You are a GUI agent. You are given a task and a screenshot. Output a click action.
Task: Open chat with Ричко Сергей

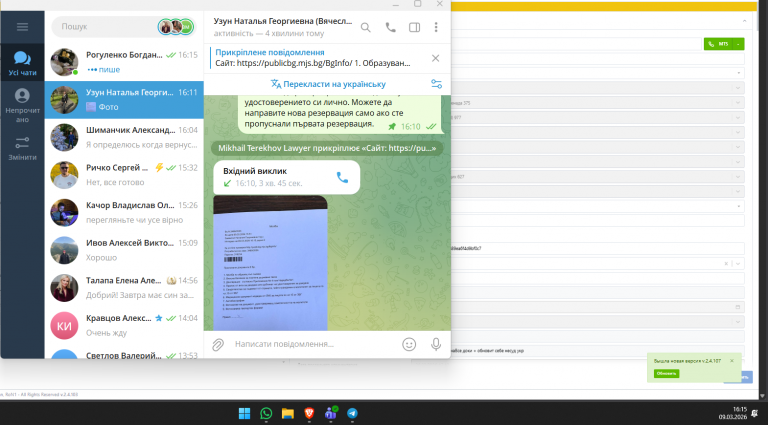click(x=124, y=175)
